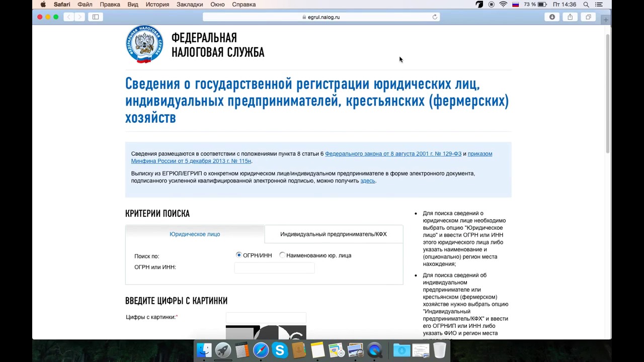Image resolution: width=644 pixels, height=362 pixels.
Task: Open Calculator from the Dock
Action: tap(242, 350)
